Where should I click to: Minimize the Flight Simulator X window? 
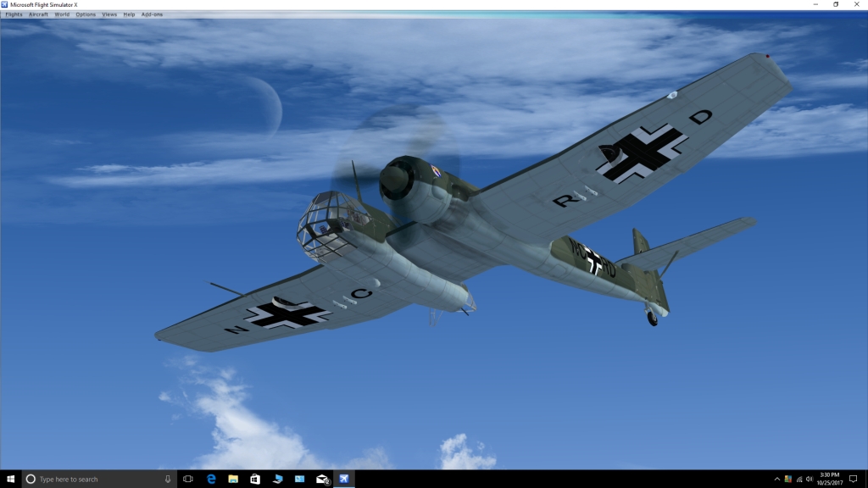(x=815, y=4)
